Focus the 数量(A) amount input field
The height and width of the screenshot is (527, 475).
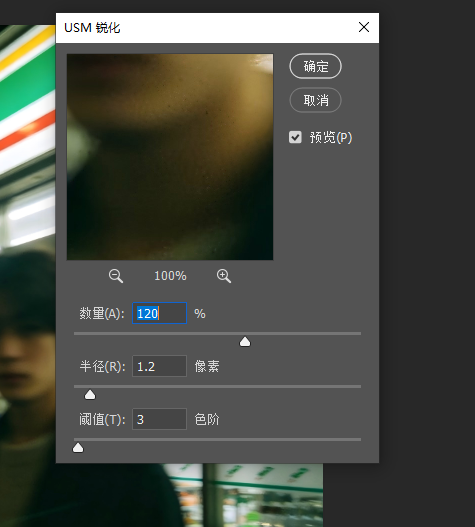159,313
